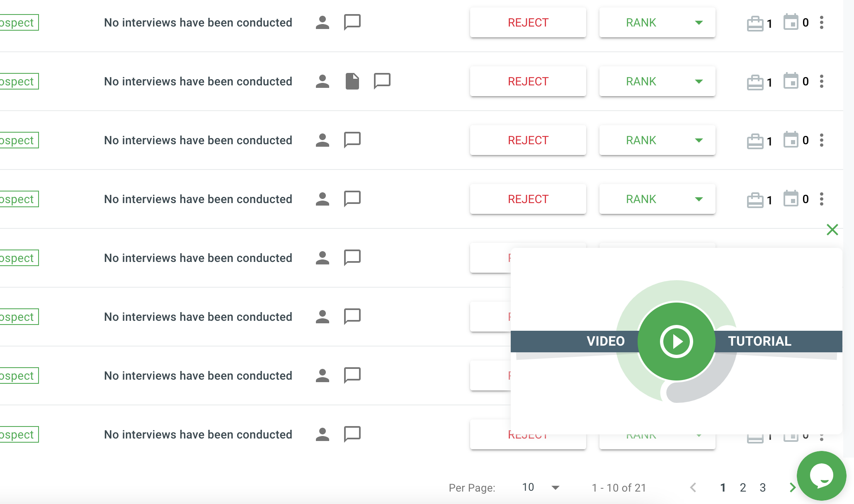Go to page 3 of results
The height and width of the screenshot is (504, 854).
(x=762, y=488)
